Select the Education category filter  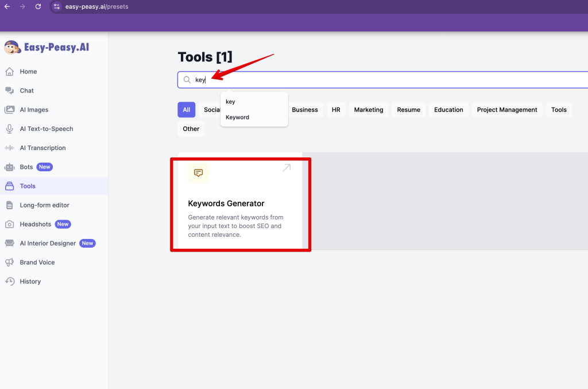(448, 110)
